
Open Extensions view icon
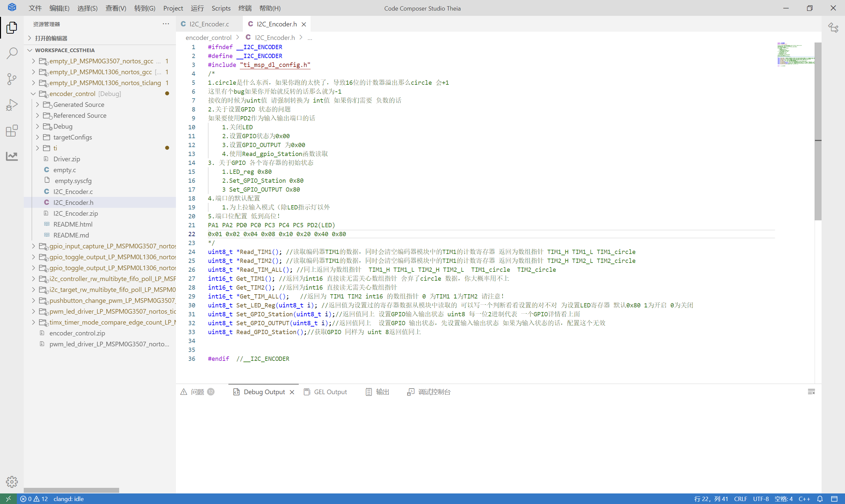[12, 131]
